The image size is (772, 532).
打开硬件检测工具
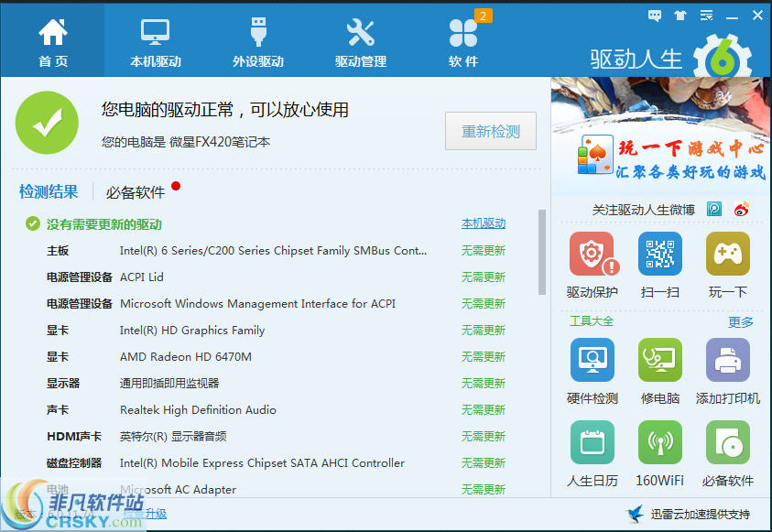593,361
